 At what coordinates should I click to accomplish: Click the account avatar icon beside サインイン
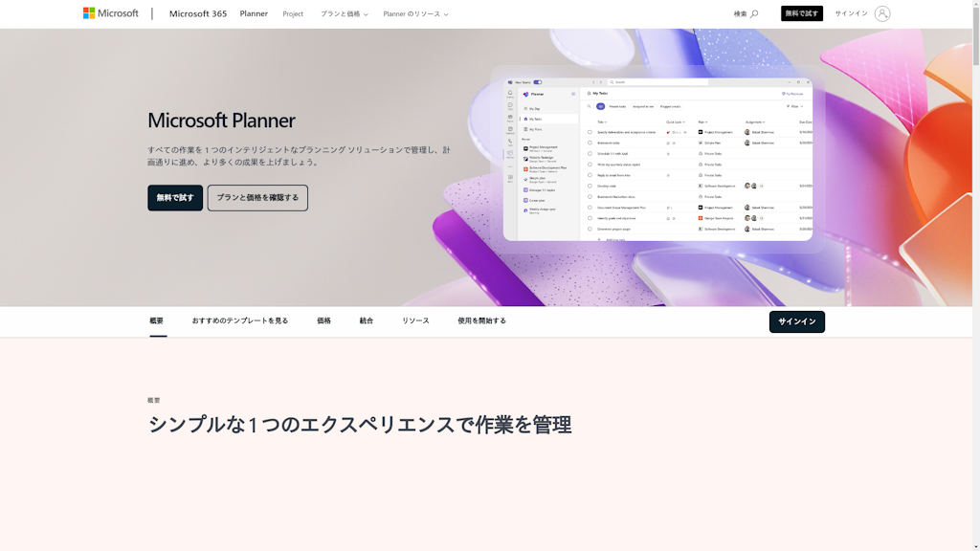(881, 13)
